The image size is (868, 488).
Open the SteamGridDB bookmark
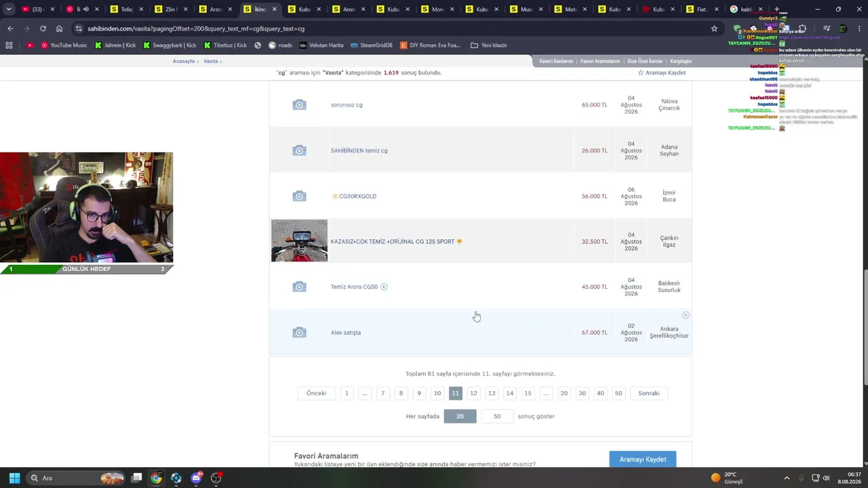pos(372,45)
